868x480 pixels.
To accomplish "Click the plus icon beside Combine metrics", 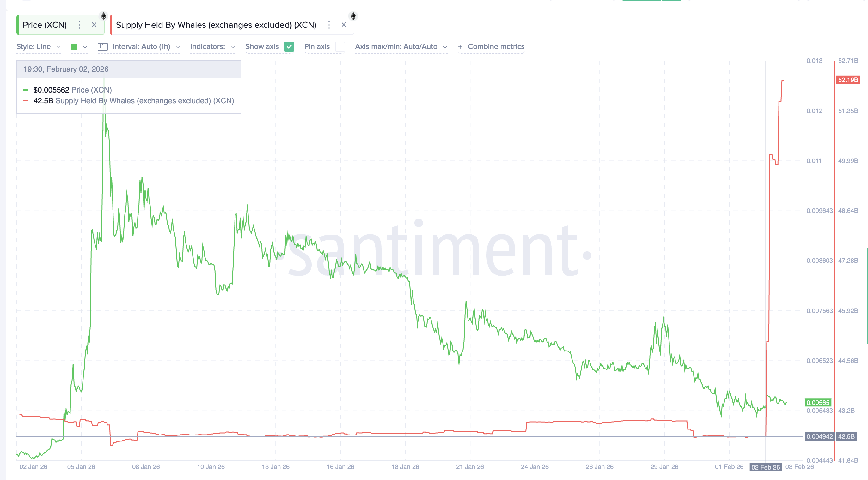I will [x=460, y=47].
